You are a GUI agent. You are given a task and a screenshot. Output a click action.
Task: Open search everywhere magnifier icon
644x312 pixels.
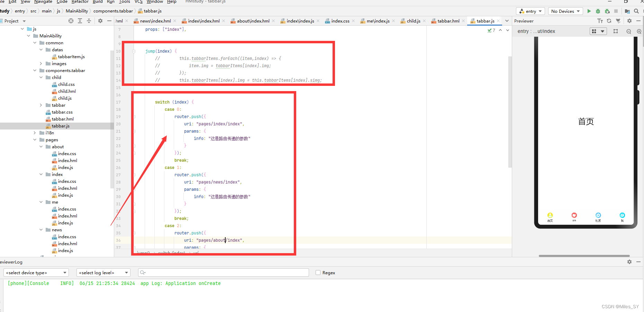(636, 11)
